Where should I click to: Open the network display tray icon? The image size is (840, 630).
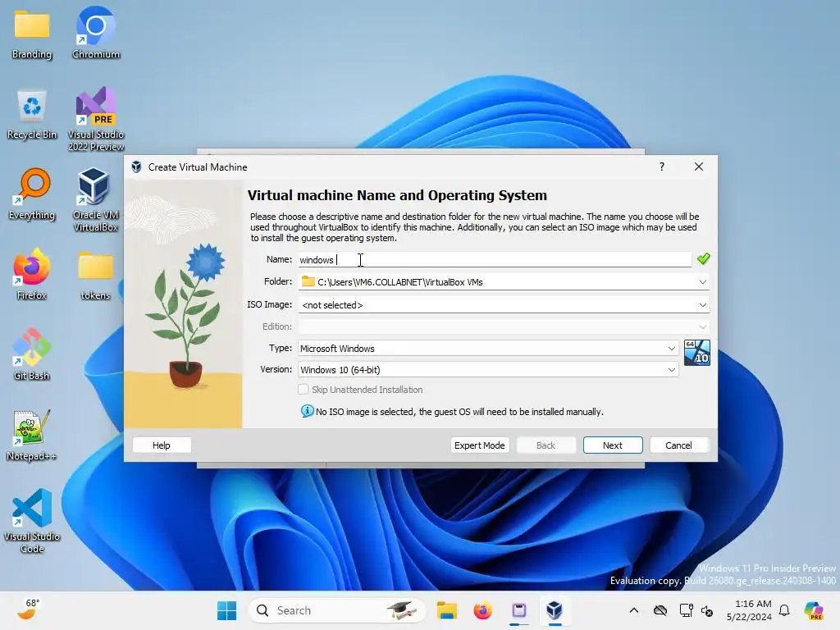point(687,610)
